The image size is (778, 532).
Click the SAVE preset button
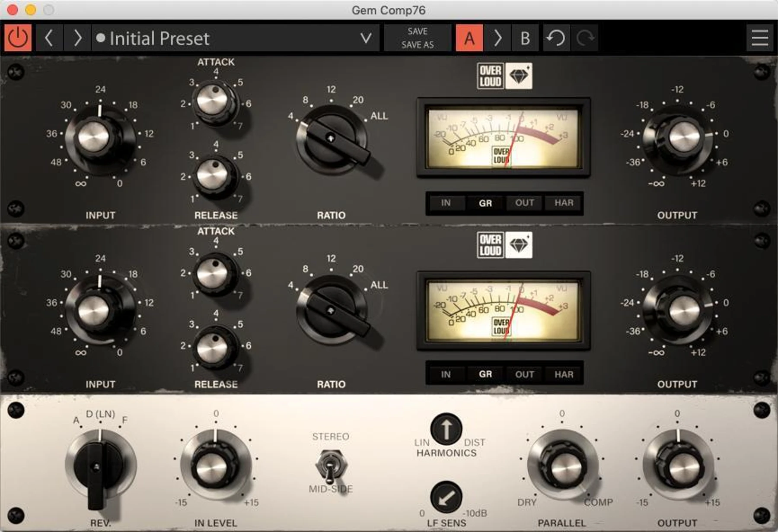tap(418, 32)
